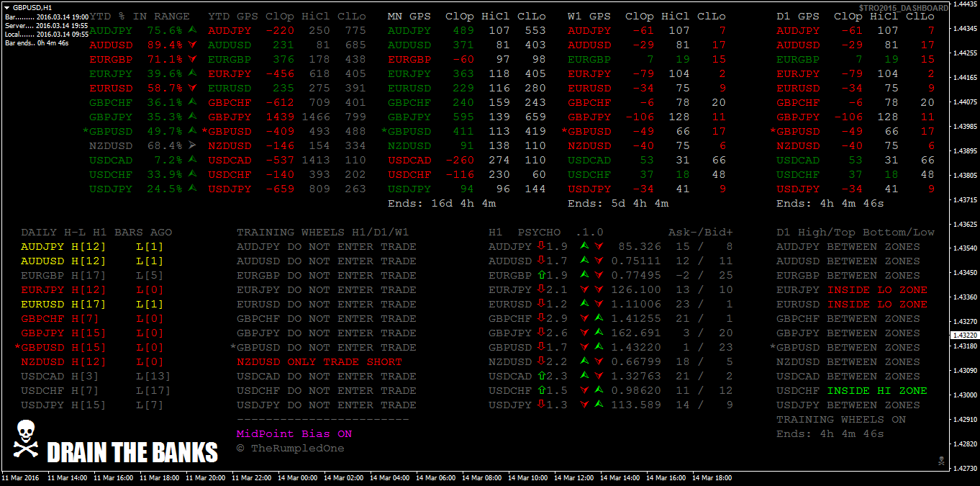Viewport: 980px width, 486px height.
Task: Click the TheRumpledOne copyright text
Action: point(290,449)
